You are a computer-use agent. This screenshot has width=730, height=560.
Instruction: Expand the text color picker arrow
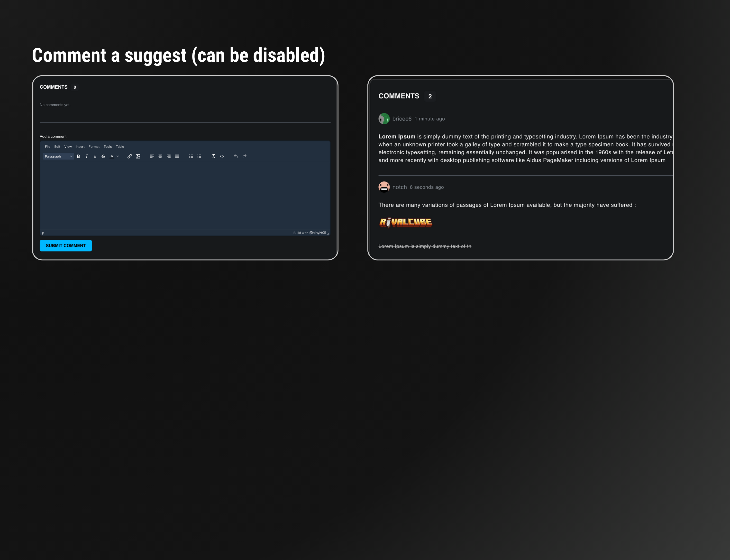point(118,156)
